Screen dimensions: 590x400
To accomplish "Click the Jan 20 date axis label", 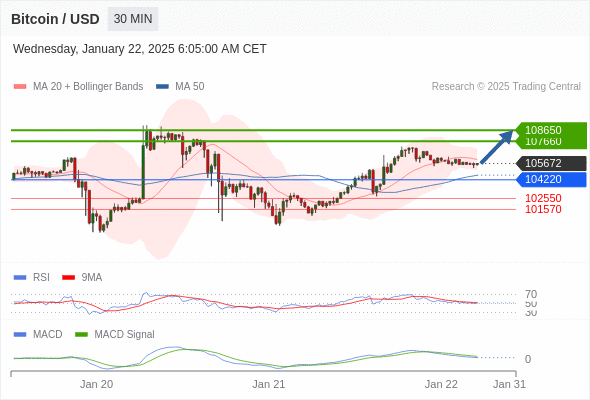I will coord(96,384).
